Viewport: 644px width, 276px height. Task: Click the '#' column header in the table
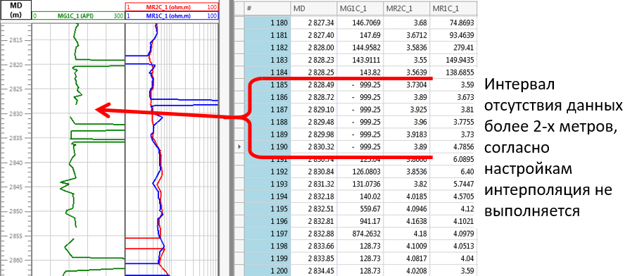coord(267,8)
